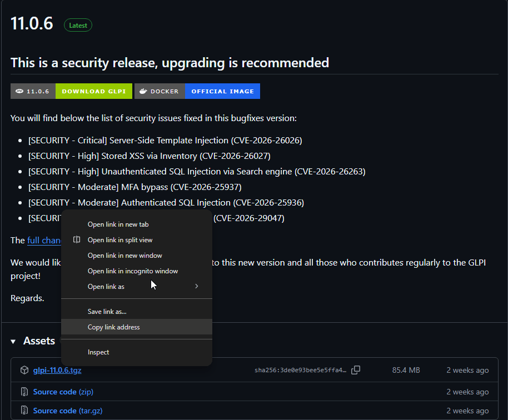Click the GLPI logo 11.0.6 badge
The width and height of the screenshot is (508, 420).
pyautogui.click(x=20, y=91)
